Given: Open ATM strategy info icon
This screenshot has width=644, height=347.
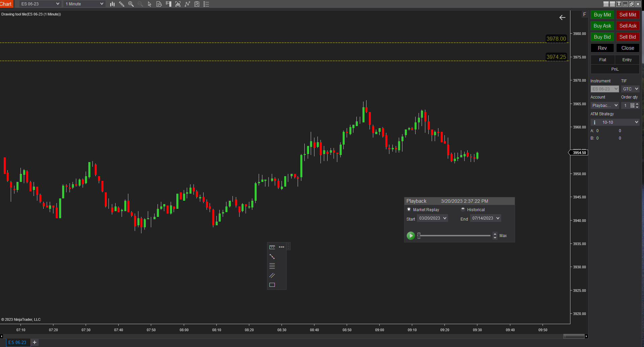Looking at the screenshot, I should pos(595,122).
